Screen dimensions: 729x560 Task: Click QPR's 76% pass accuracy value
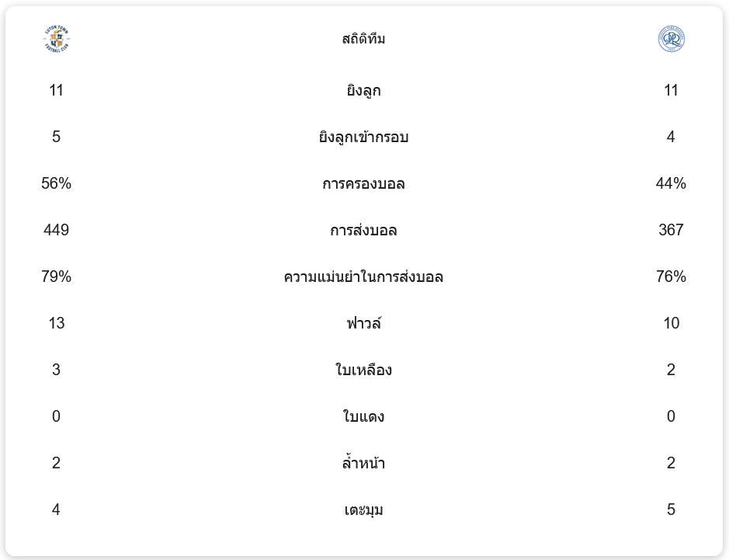click(671, 277)
